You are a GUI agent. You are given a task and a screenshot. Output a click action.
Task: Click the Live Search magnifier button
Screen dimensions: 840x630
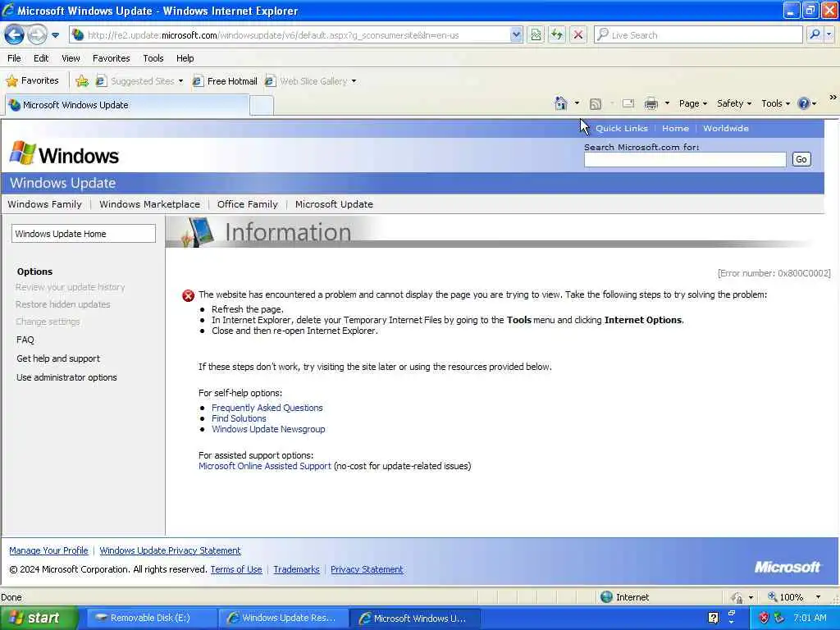[x=815, y=35]
